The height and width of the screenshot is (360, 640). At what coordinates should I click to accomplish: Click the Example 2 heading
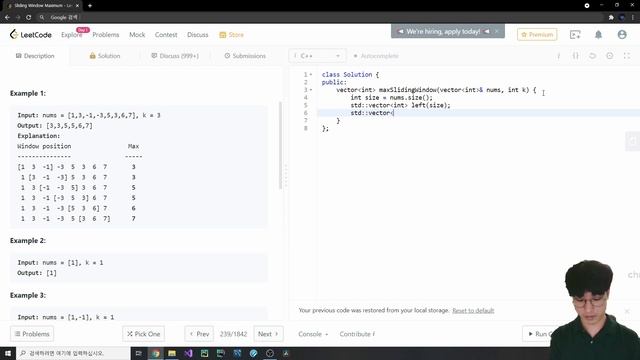click(28, 241)
